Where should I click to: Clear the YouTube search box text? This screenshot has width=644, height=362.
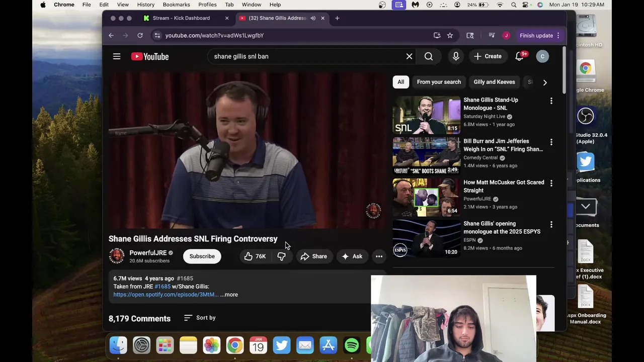tap(409, 56)
